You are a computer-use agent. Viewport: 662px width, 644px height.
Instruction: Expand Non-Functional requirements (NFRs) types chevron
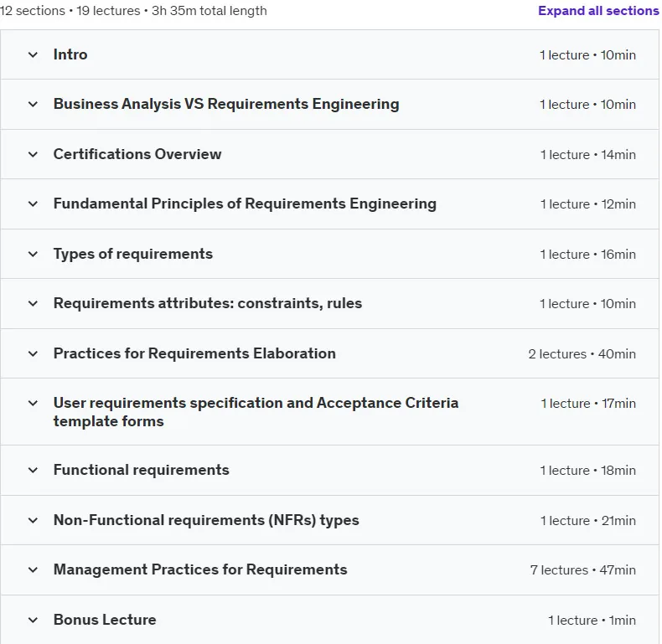tap(33, 520)
